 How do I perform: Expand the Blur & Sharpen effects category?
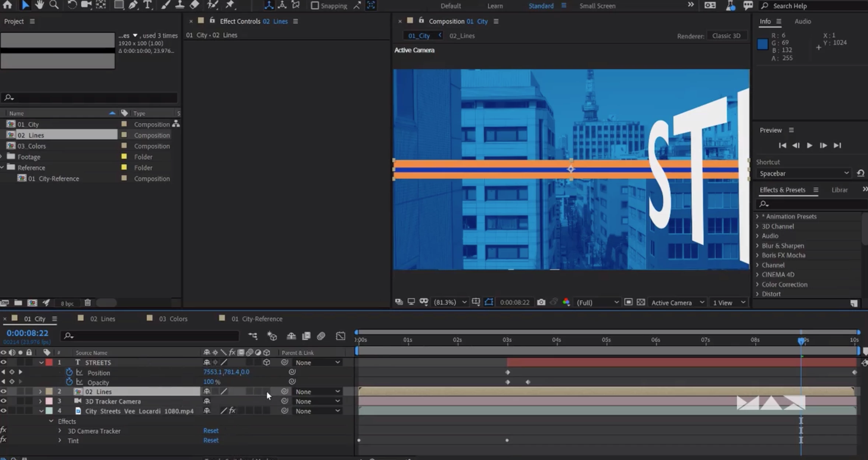tap(757, 245)
